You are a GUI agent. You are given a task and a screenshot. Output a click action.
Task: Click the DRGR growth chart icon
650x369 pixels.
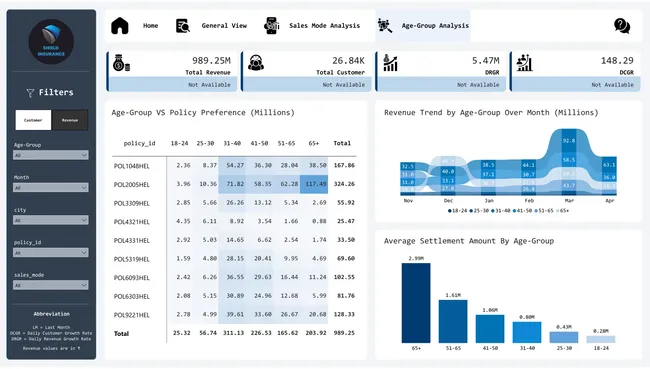[390, 63]
